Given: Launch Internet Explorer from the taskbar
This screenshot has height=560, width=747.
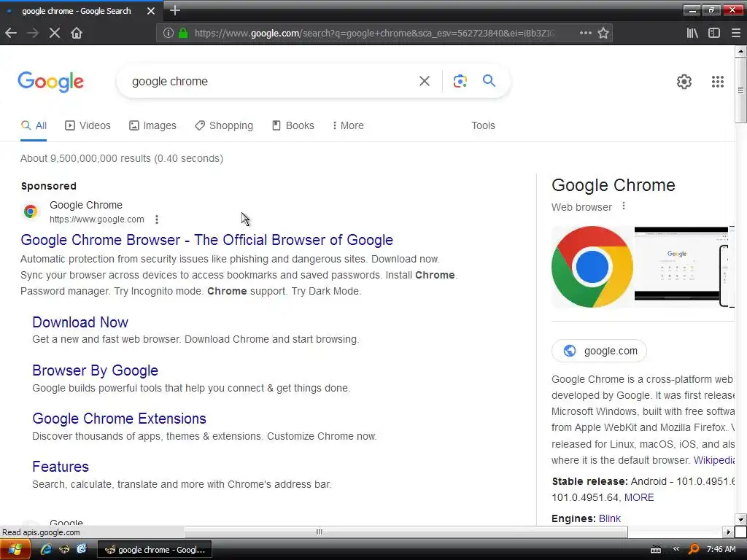Looking at the screenshot, I should (x=46, y=550).
